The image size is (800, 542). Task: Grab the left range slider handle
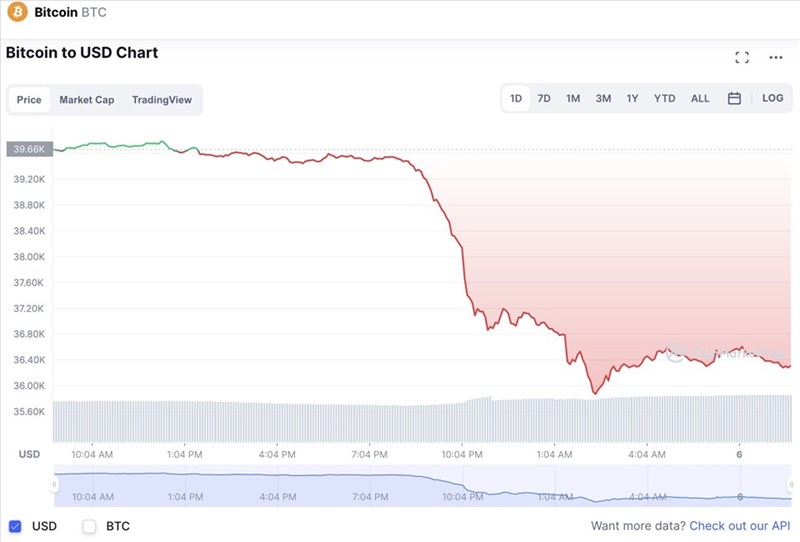pyautogui.click(x=54, y=484)
